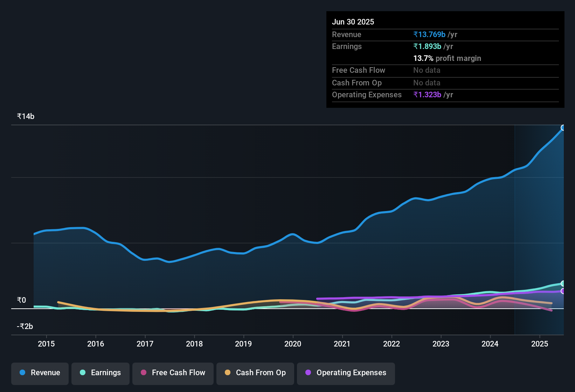
Task: Expand the Jun 30 2025 data tooltip
Action: click(353, 22)
